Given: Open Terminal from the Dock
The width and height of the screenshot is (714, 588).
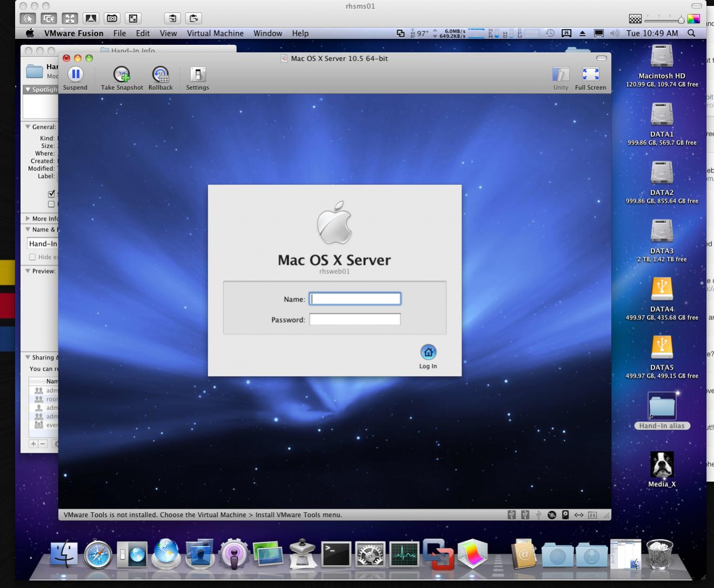Looking at the screenshot, I should click(336, 554).
